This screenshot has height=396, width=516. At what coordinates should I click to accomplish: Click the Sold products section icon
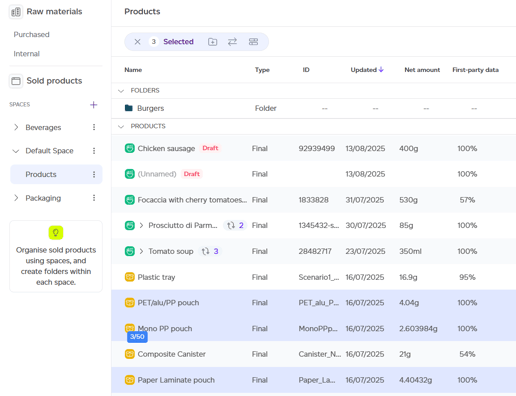pos(16,81)
